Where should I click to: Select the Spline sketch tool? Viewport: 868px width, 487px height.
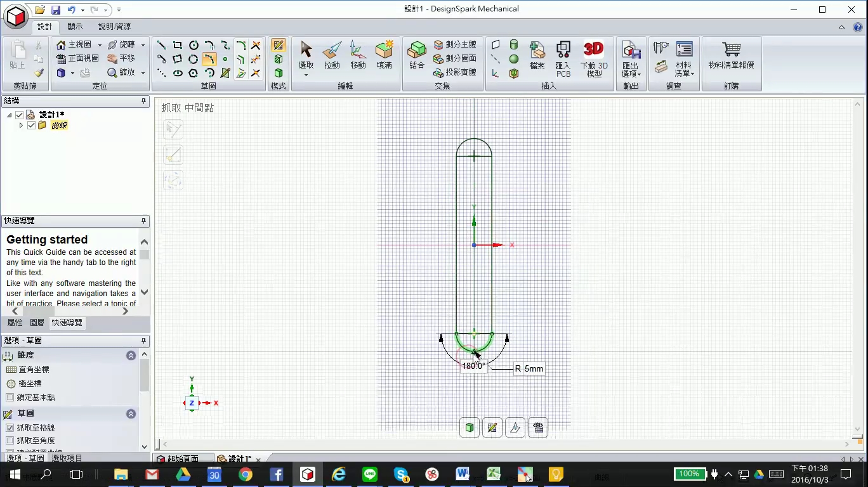225,45
